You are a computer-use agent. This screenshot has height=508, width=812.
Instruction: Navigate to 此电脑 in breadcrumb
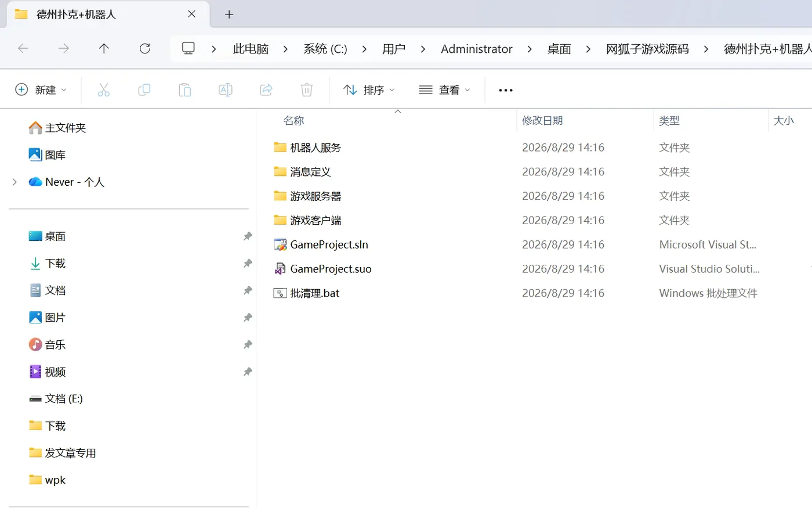[x=251, y=49]
